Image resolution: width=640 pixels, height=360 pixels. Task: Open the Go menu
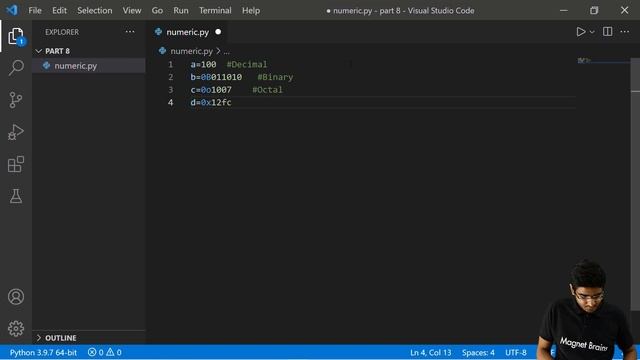(157, 11)
